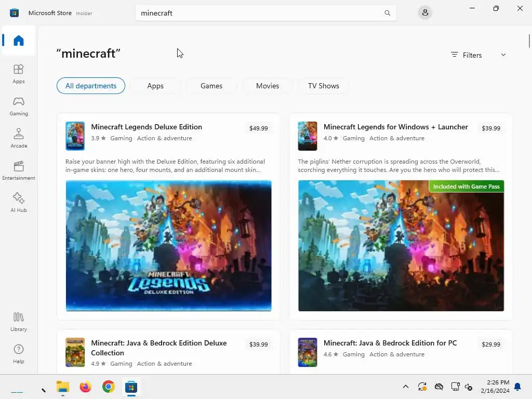Click the $49.99 price button
The image size is (532, 399).
[259, 128]
